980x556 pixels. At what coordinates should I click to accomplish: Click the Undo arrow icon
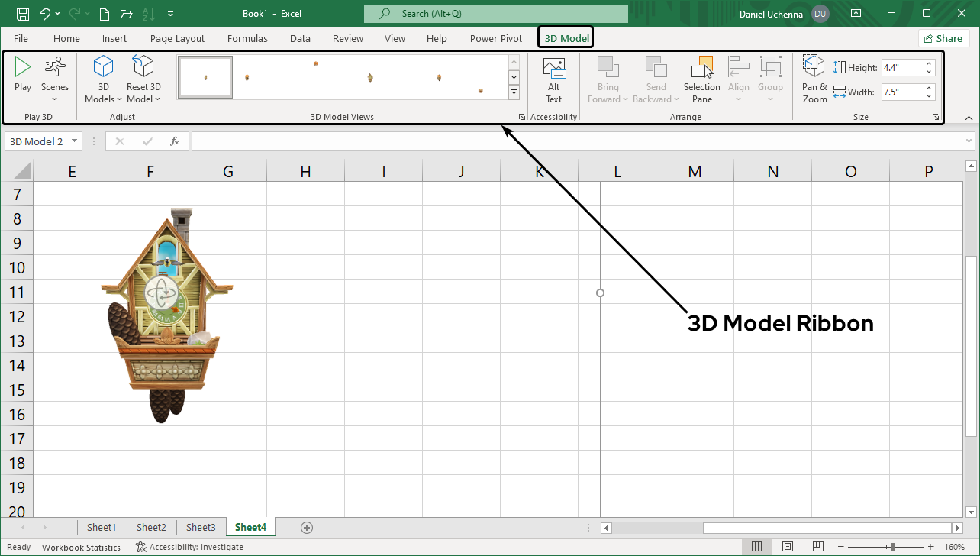pos(45,14)
